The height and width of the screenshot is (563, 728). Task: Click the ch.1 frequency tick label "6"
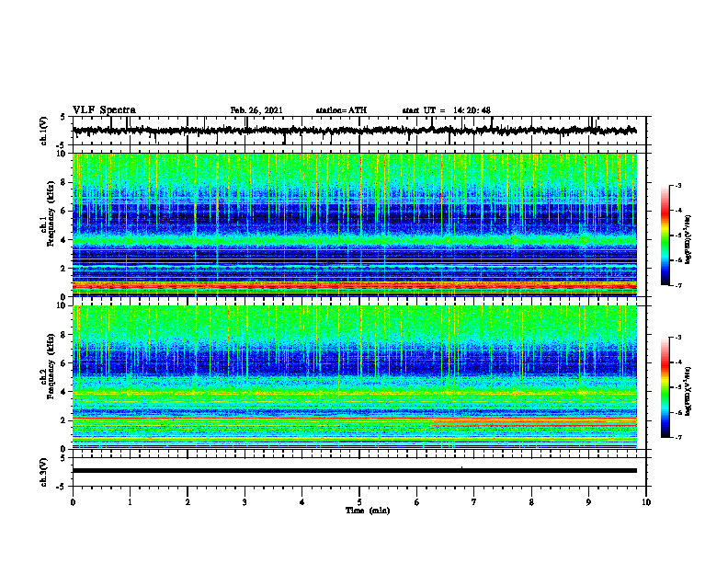point(63,211)
